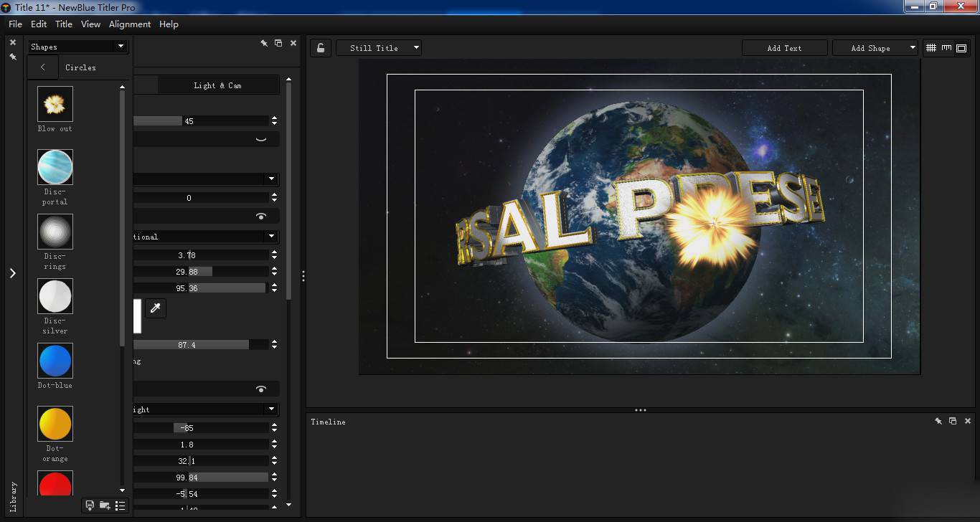The image size is (980, 522).
Task: Toggle the ruler display icon
Action: 946,48
